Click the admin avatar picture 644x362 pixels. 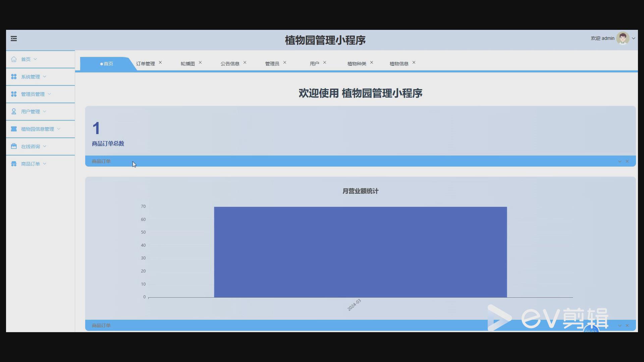pyautogui.click(x=623, y=38)
